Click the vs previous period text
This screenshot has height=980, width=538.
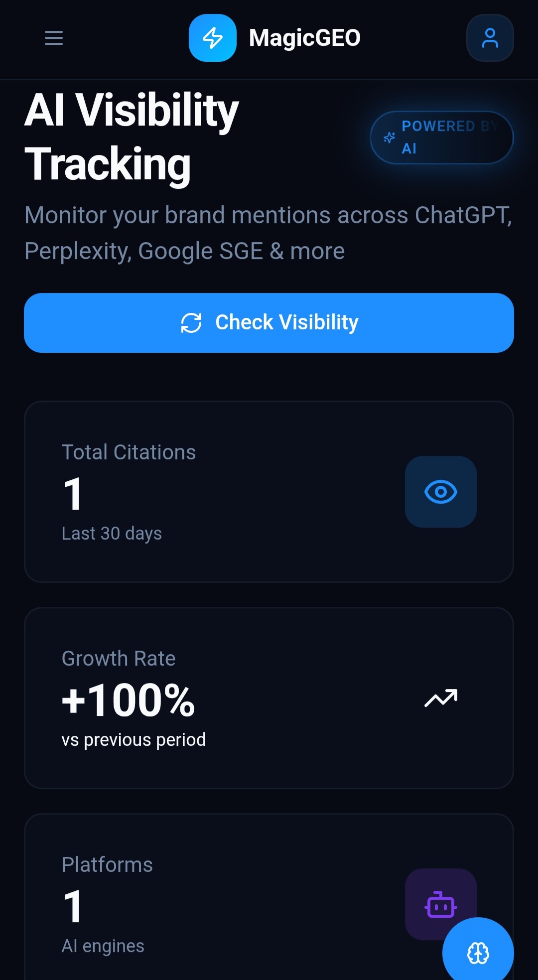click(134, 740)
